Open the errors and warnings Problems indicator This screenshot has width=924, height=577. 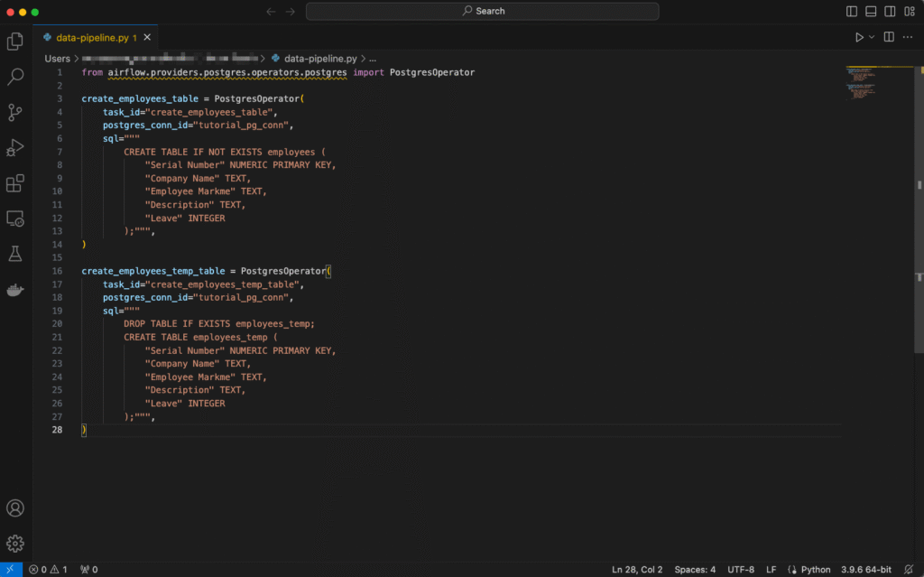[x=49, y=570]
